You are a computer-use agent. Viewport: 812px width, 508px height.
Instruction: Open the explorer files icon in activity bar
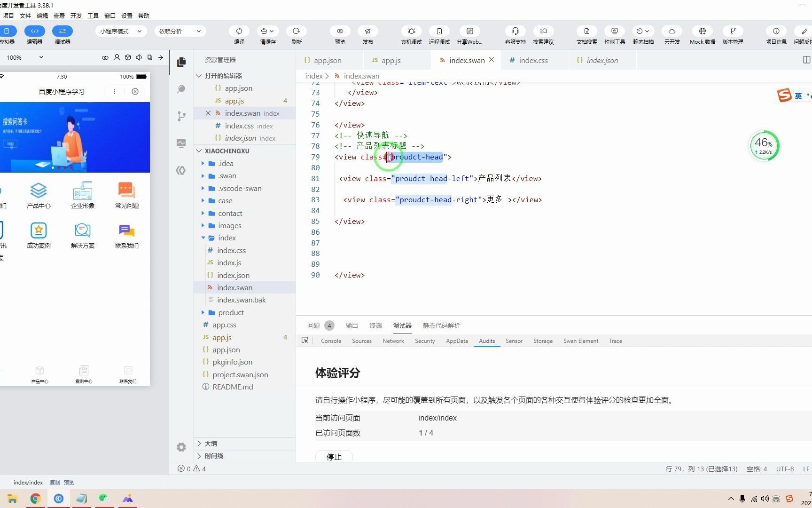click(181, 62)
